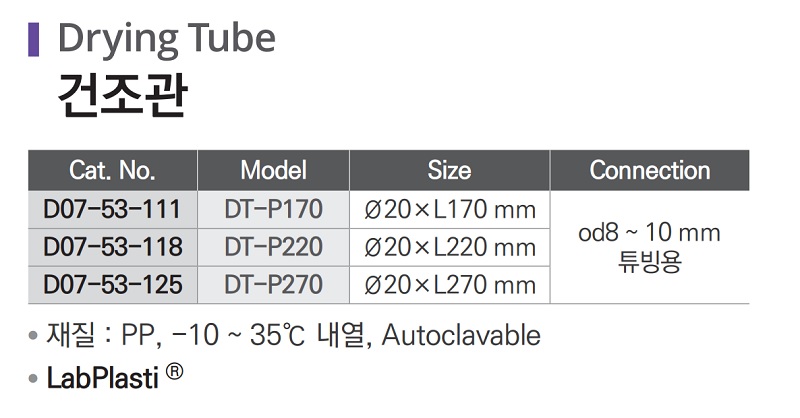Select the Model column header
800x418 pixels.
[x=273, y=170]
